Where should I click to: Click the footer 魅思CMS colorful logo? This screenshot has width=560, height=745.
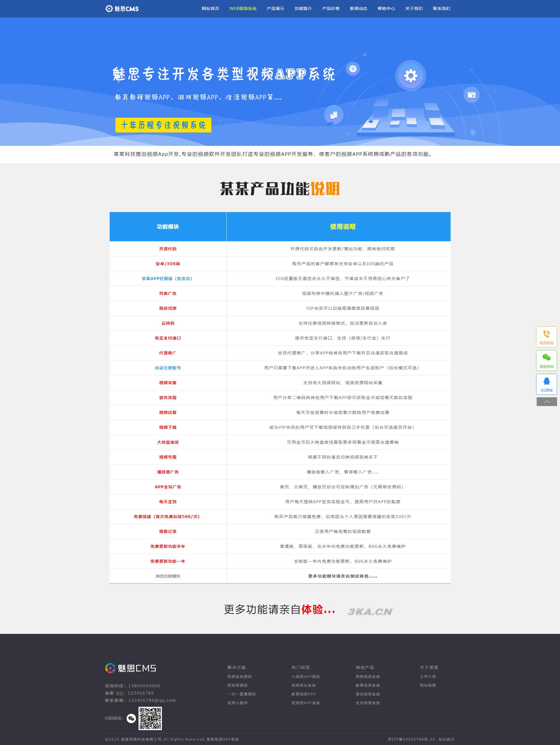click(131, 668)
